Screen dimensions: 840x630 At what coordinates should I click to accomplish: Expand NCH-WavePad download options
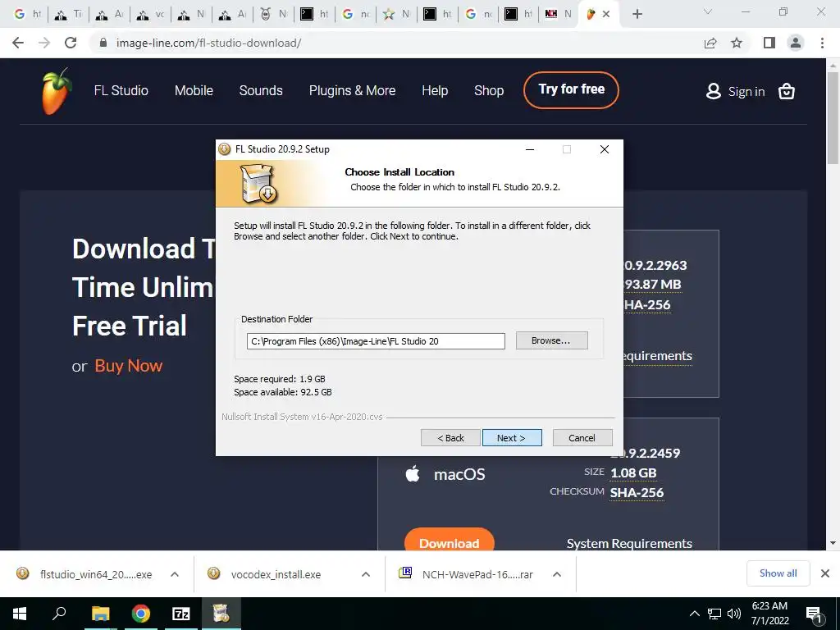pyautogui.click(x=557, y=574)
